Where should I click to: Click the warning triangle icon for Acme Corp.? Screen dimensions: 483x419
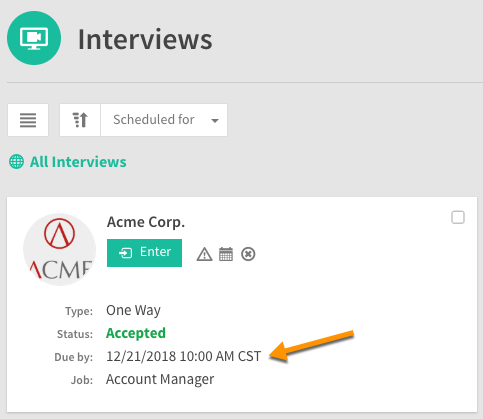204,254
